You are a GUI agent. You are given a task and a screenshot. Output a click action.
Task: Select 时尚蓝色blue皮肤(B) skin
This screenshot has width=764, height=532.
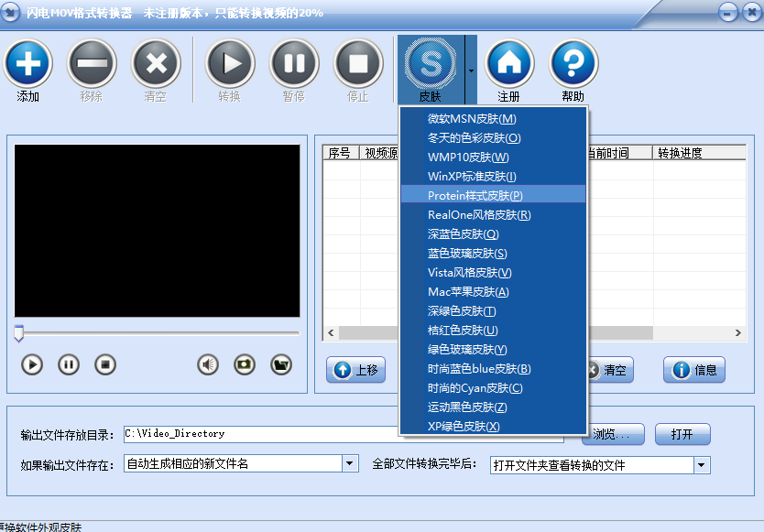click(x=493, y=368)
